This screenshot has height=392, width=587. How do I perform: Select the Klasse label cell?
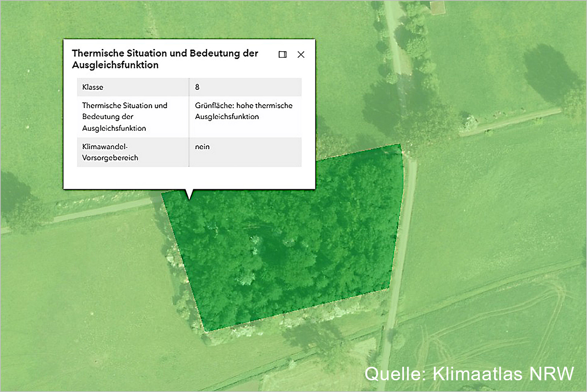click(132, 87)
